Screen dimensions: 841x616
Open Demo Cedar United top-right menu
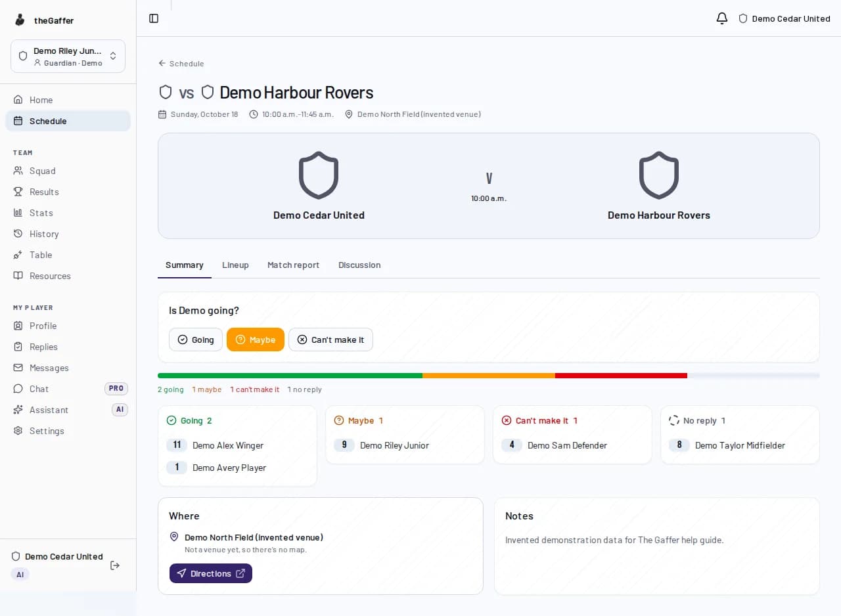[x=784, y=18]
